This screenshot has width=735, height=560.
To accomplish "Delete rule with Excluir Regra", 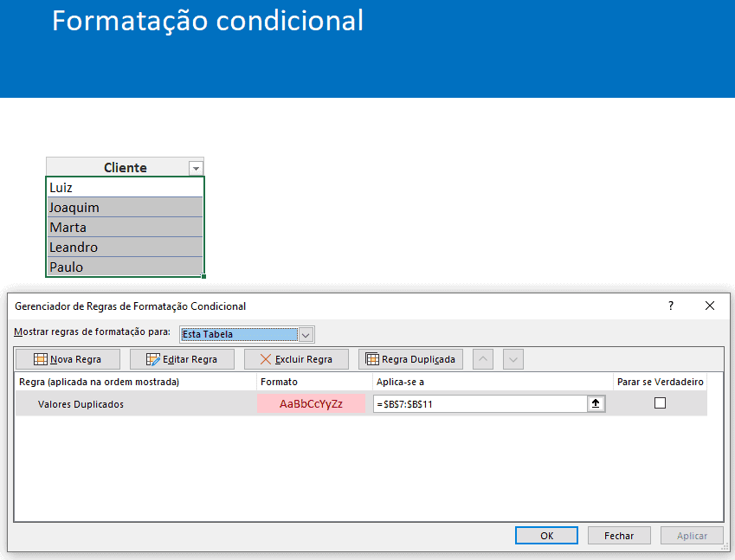I will 296,359.
